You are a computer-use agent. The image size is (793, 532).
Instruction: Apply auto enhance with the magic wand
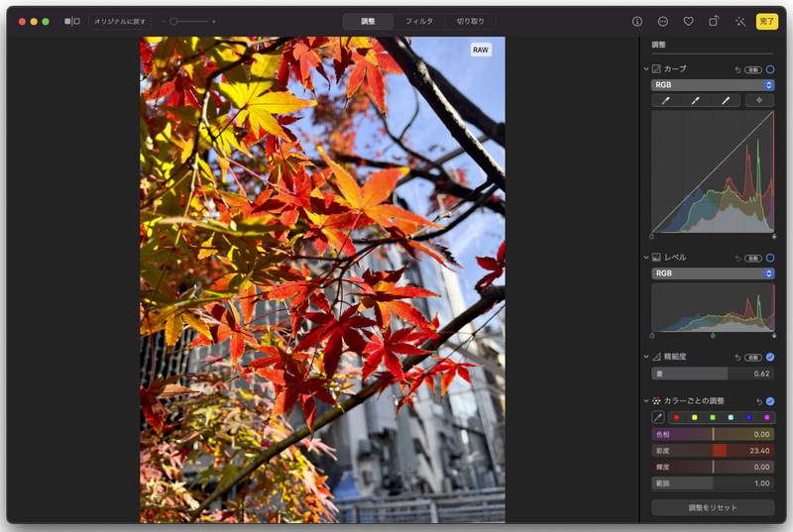pos(740,21)
